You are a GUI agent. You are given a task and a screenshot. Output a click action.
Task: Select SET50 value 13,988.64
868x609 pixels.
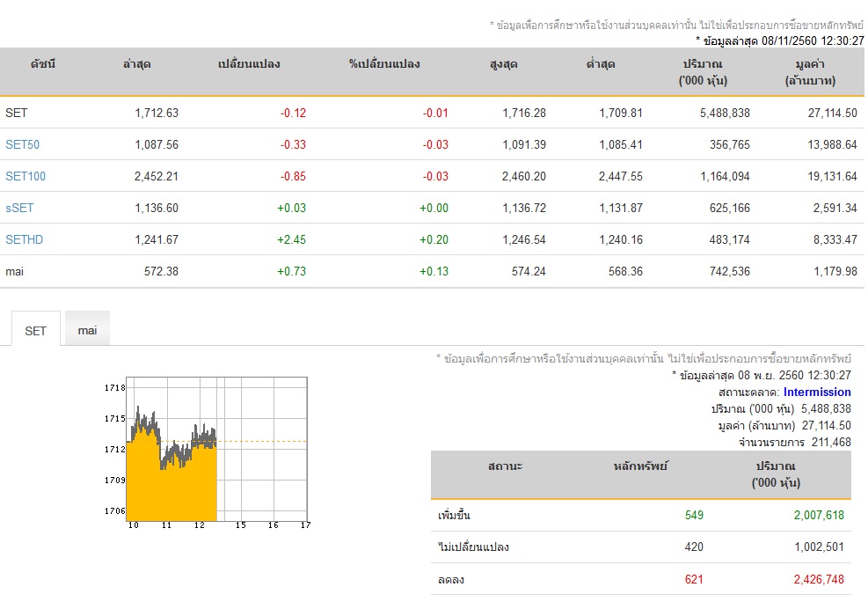[x=832, y=144]
